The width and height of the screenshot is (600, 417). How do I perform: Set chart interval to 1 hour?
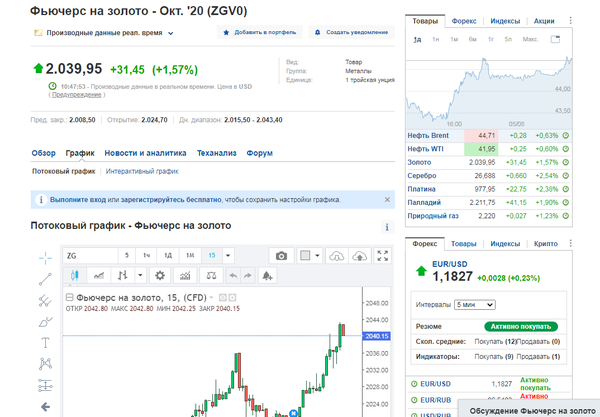tap(147, 256)
